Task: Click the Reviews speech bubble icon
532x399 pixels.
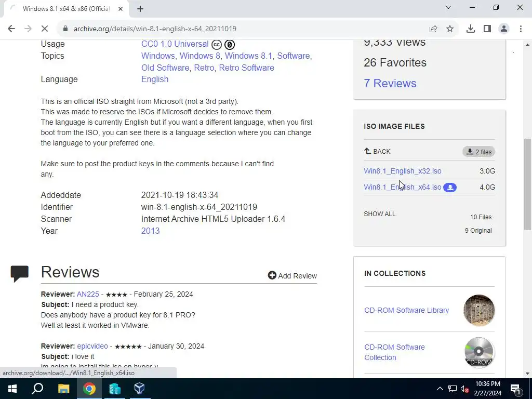Action: coord(19,274)
